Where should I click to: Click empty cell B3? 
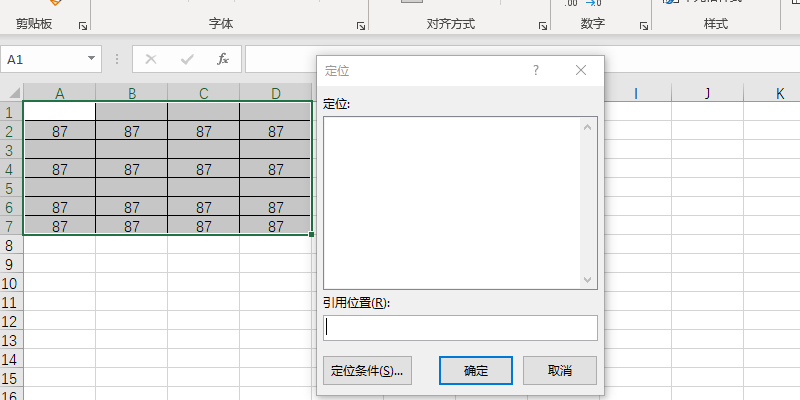pyautogui.click(x=132, y=150)
